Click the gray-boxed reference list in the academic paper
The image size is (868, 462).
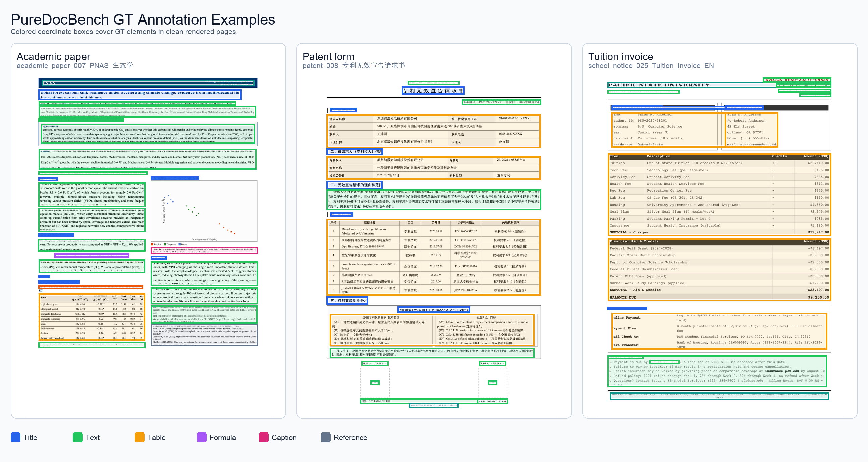click(x=204, y=335)
